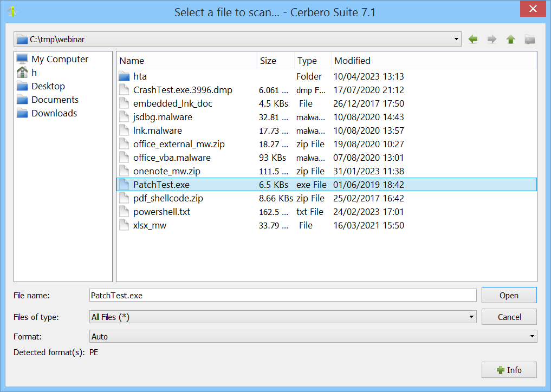Select the file name pdf_shellcode.zip
Viewport: 551px width, 392px height.
168,198
